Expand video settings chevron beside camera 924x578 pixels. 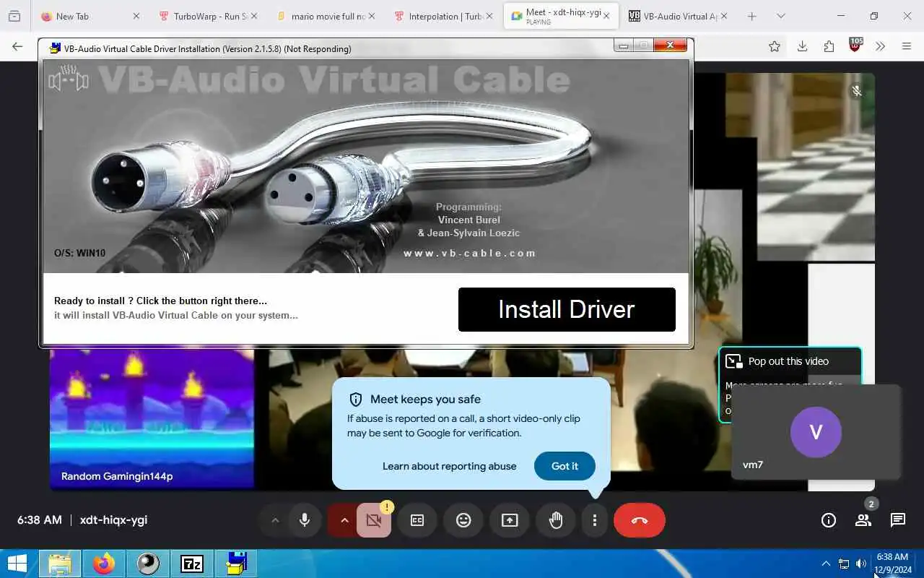pyautogui.click(x=344, y=520)
